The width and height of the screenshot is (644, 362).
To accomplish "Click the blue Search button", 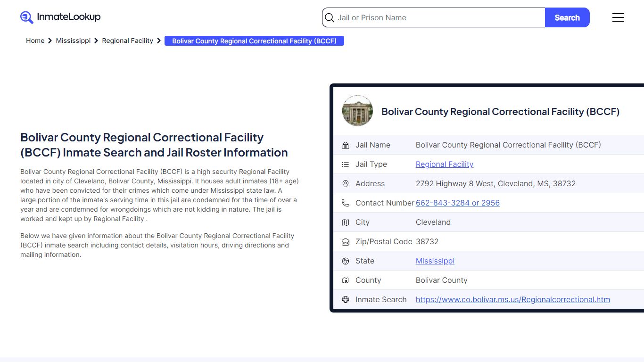I will click(x=567, y=17).
